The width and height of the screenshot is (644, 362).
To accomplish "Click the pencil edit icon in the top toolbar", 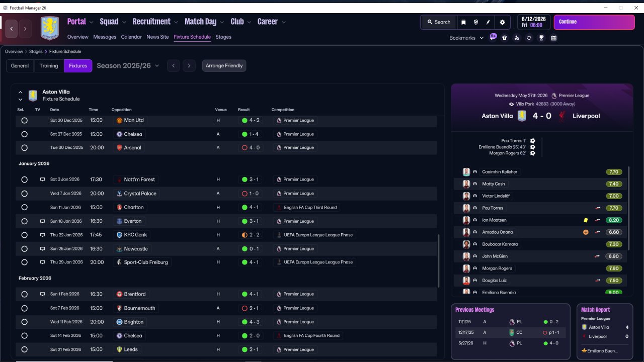I will [x=488, y=22].
